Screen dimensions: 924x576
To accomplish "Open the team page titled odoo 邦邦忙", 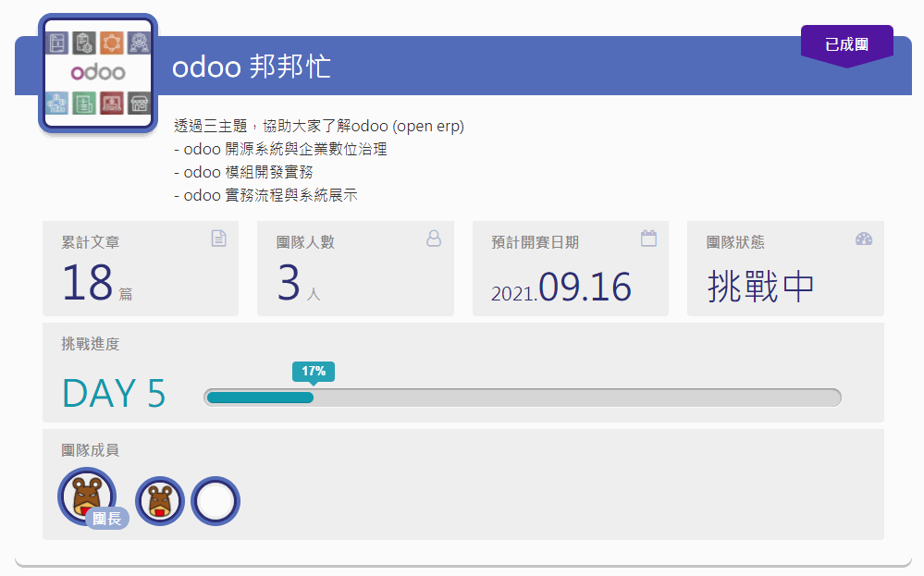I will 253,66.
